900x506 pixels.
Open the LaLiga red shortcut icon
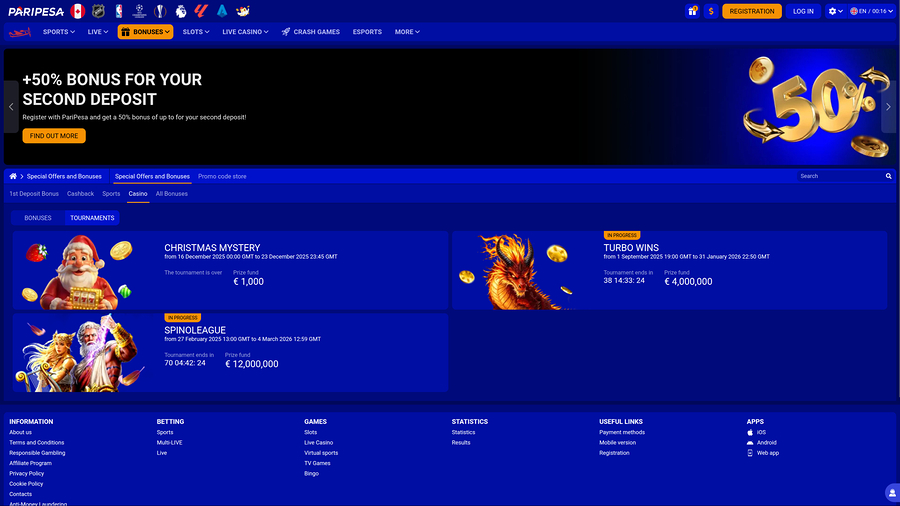[201, 11]
